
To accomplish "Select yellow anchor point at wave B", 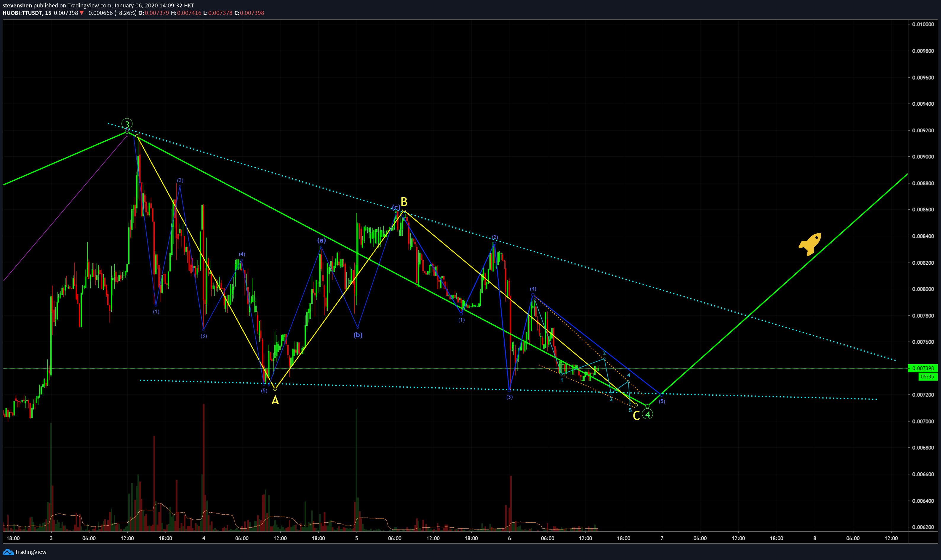I will [404, 211].
